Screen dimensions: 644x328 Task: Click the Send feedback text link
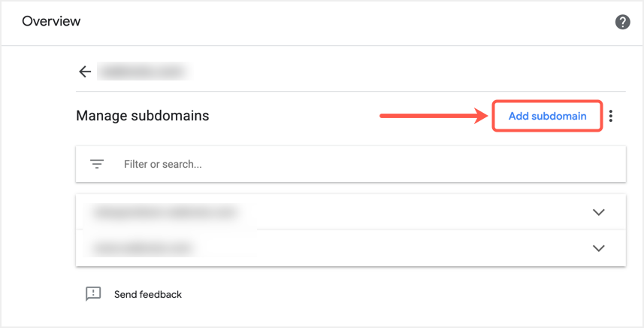tap(148, 294)
